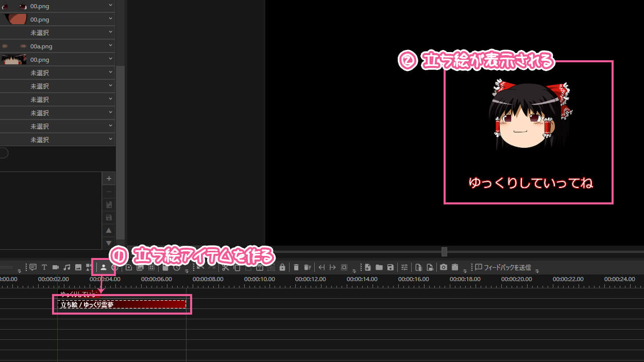Image resolution: width=644 pixels, height=362 pixels.
Task: Lock item with the padlock icon
Action: 282,267
